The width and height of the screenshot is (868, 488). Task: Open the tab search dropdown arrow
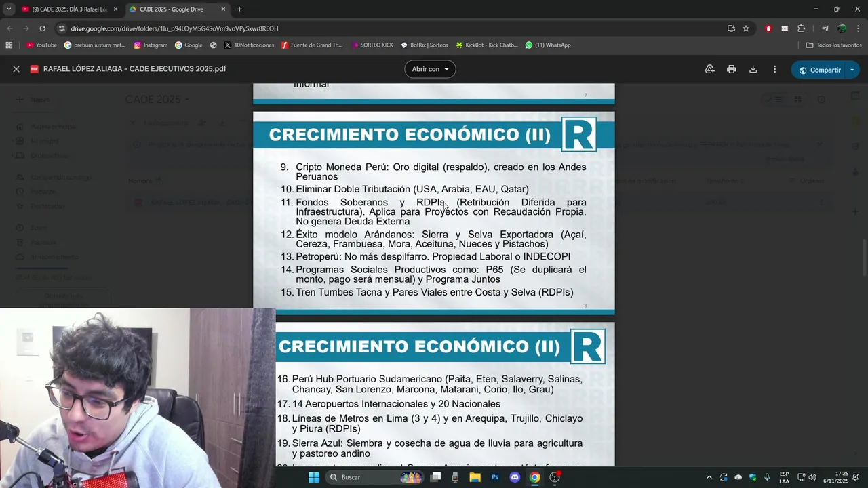[x=8, y=9]
